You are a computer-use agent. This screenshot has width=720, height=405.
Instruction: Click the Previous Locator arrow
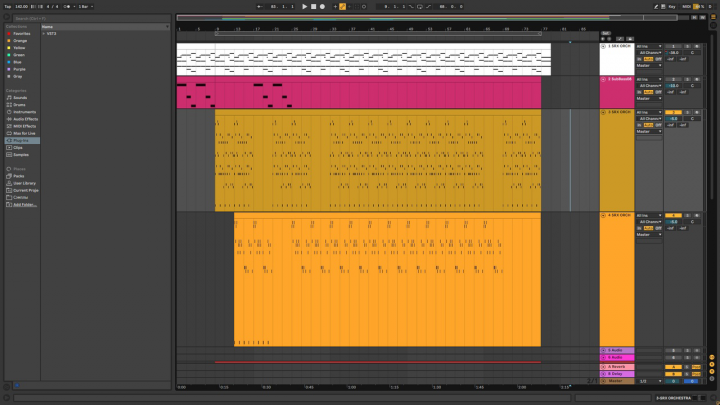tap(603, 39)
